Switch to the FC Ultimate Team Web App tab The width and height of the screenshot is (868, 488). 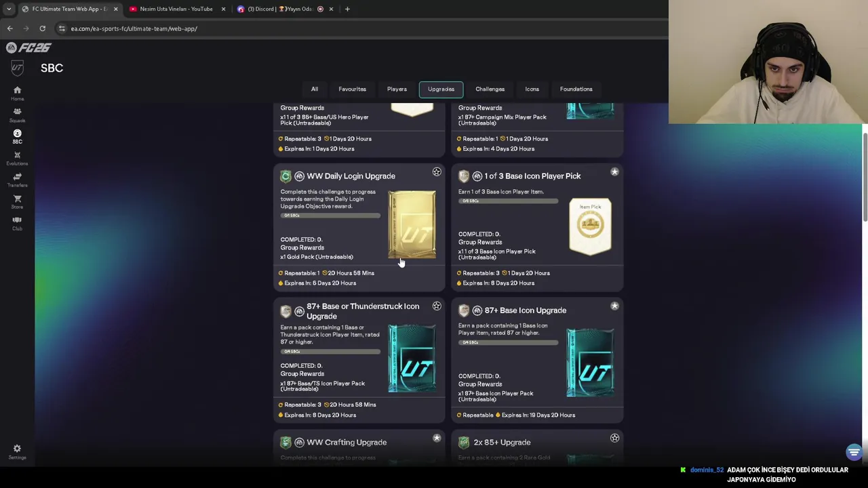coord(69,9)
